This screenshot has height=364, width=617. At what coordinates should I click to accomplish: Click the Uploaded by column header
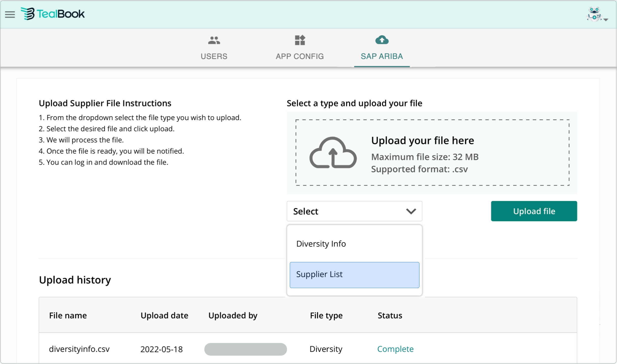pyautogui.click(x=233, y=316)
